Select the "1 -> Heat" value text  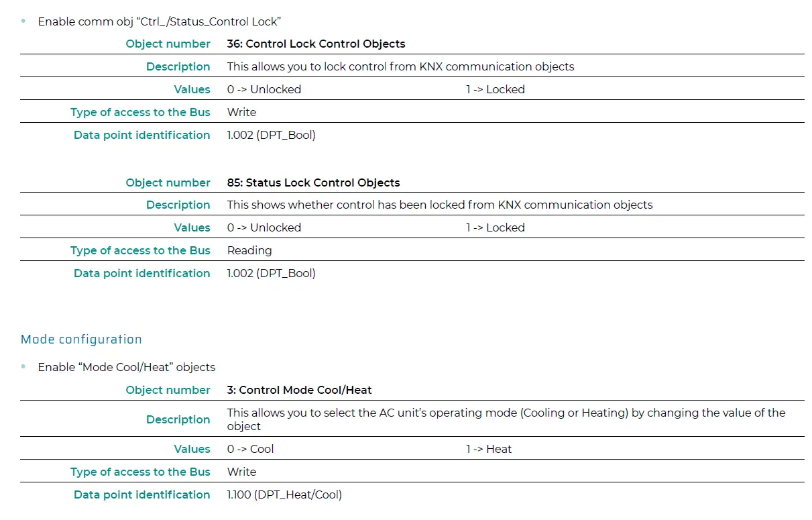(489, 450)
